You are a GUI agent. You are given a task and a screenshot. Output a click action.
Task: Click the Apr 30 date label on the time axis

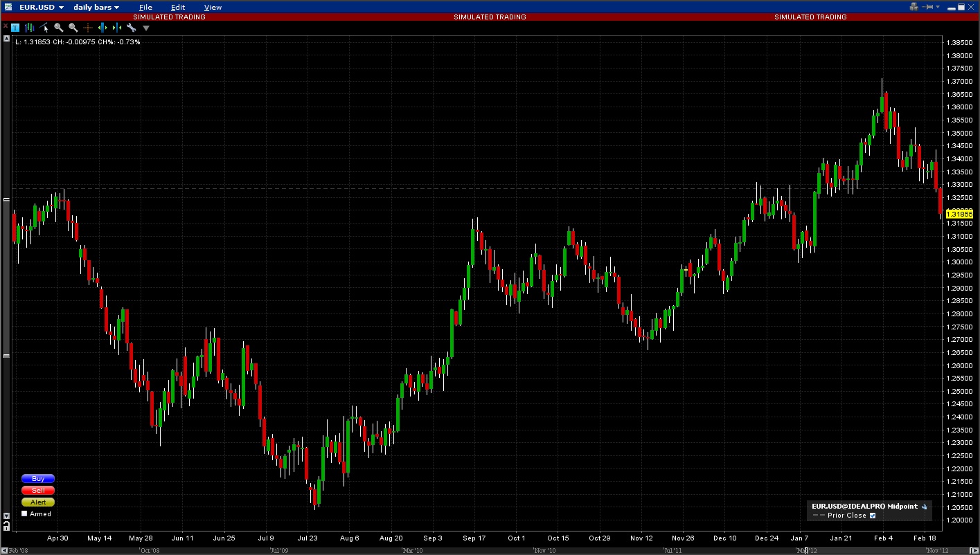[57, 538]
